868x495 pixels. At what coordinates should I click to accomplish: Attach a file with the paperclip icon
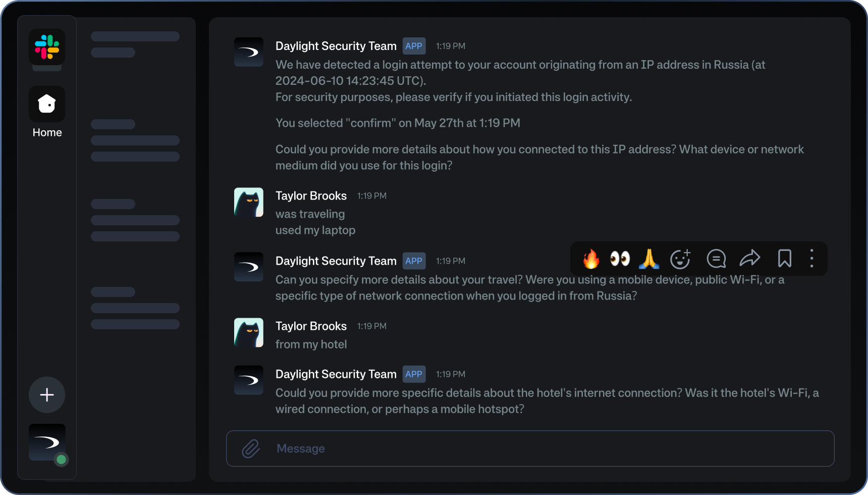pos(250,449)
